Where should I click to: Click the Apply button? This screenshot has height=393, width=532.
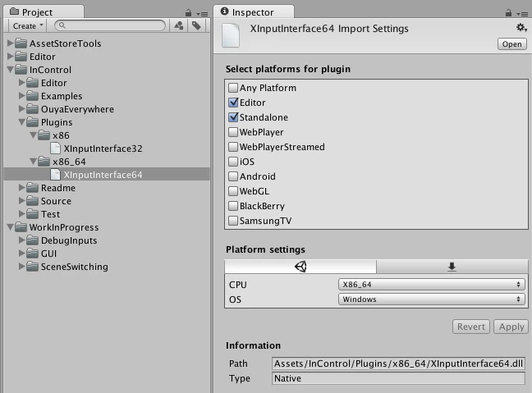click(511, 327)
